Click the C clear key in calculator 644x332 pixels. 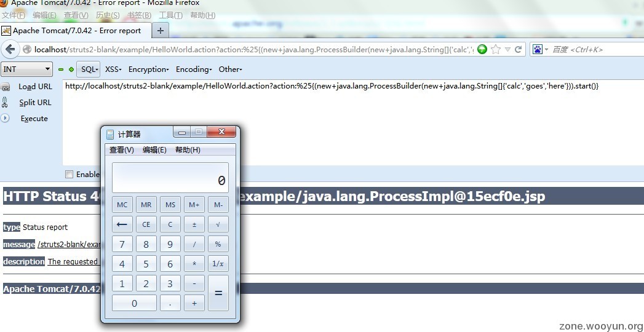click(x=170, y=224)
